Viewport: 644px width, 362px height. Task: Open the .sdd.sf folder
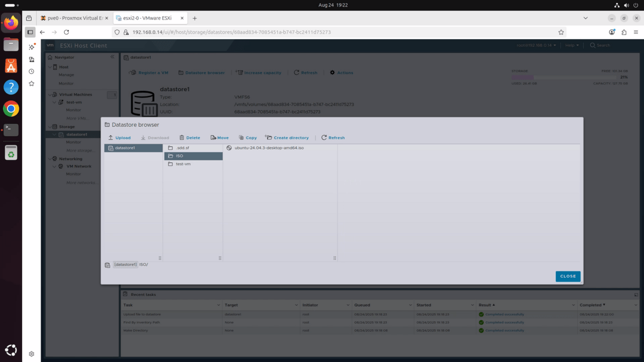coord(193,148)
